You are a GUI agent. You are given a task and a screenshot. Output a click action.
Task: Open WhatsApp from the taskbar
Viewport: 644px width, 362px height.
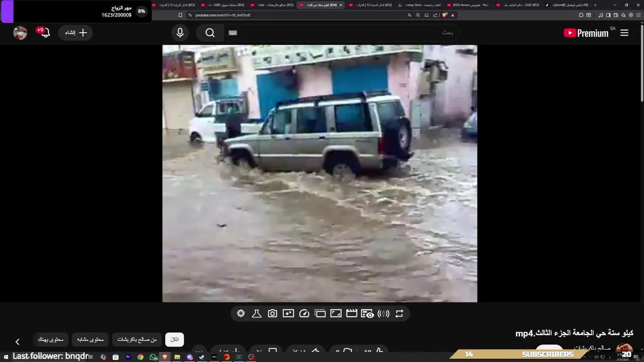coord(153,357)
